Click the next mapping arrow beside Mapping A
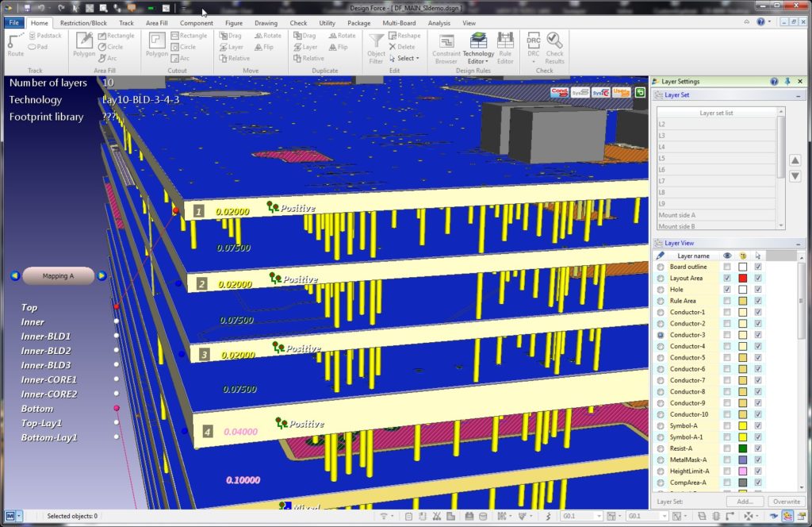The height and width of the screenshot is (527, 812). [x=101, y=276]
